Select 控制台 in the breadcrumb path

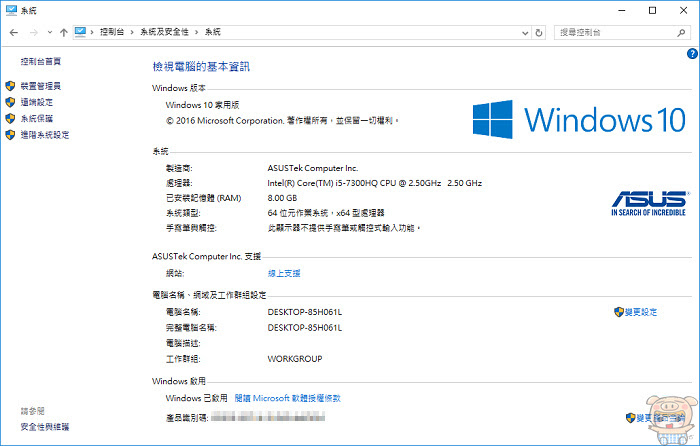112,32
